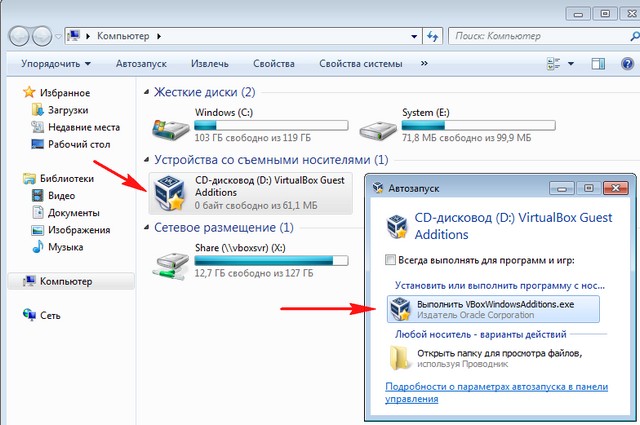Viewport: 640px width, 425px height.
Task: Click Windows (C:) capacity bar
Action: tap(271, 125)
